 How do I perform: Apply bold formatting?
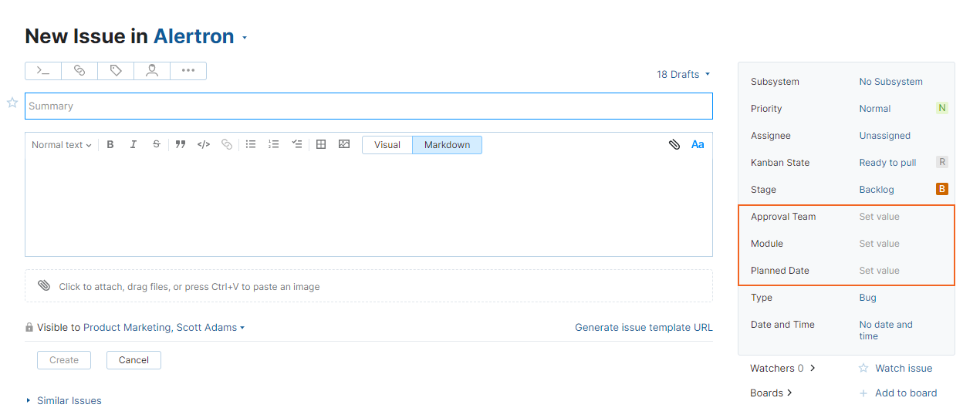pos(110,144)
